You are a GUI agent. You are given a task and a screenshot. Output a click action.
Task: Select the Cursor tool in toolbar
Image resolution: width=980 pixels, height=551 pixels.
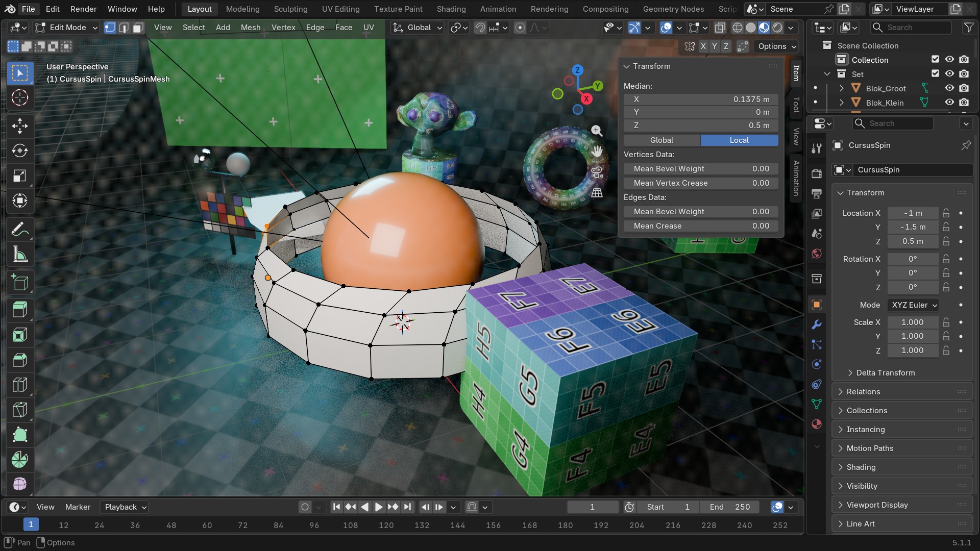coord(20,97)
